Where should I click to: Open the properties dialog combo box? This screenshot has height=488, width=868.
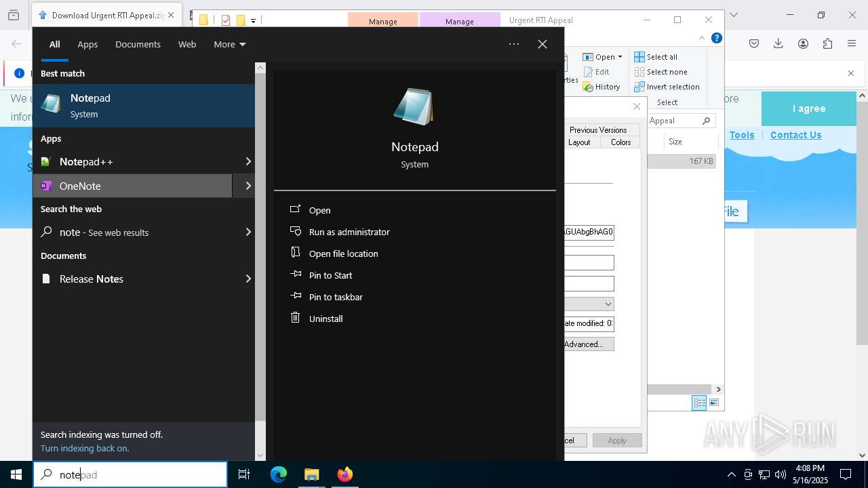tap(589, 304)
